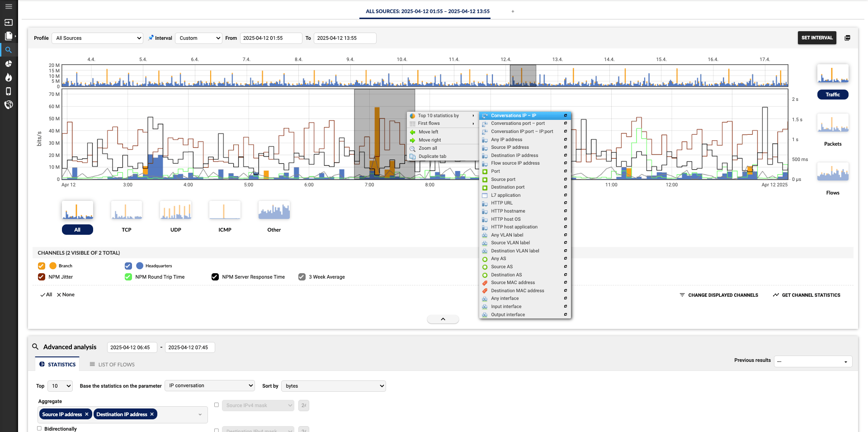868x432 pixels.
Task: Add a new tab with plus icon
Action: [513, 11]
